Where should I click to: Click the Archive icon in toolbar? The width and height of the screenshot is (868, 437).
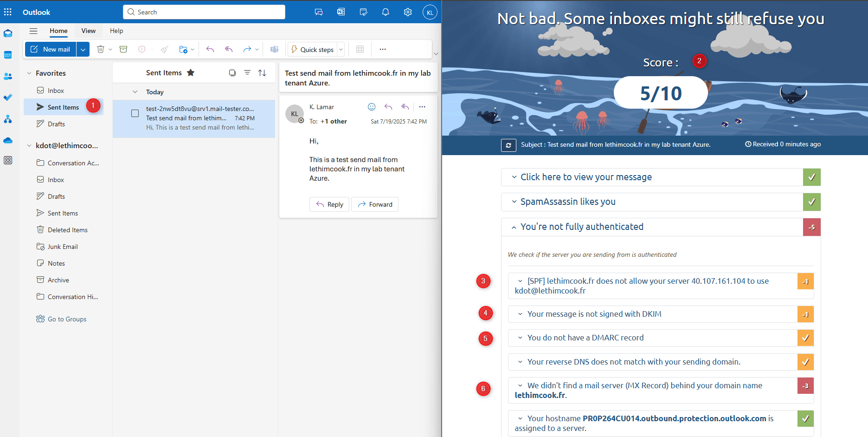(x=123, y=49)
